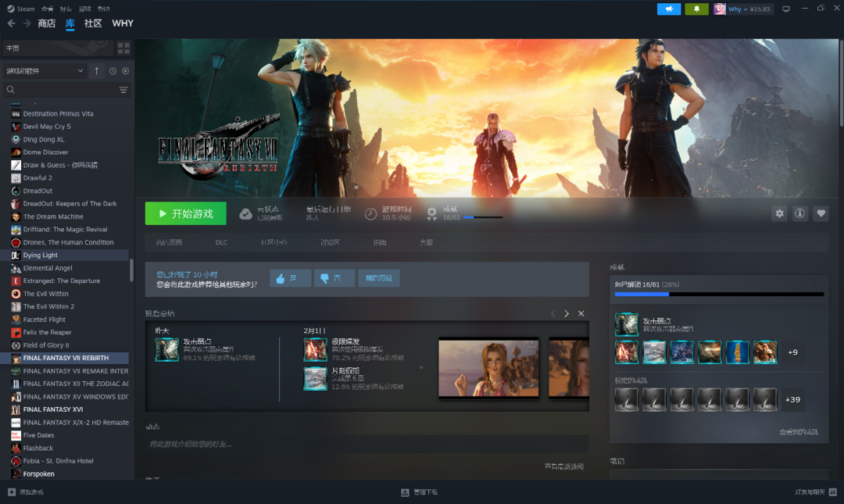Click the first locked achievement icon
Screen dimensions: 844x504
coord(627,399)
